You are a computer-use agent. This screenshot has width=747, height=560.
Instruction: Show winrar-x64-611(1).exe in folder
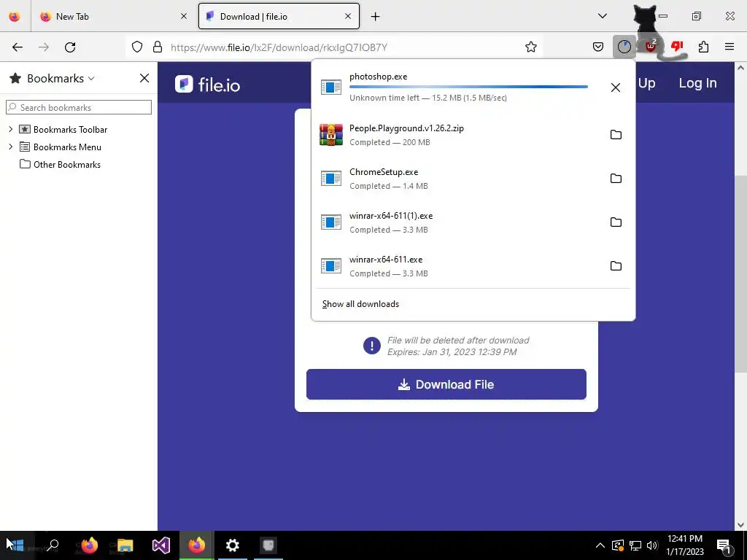tap(616, 222)
